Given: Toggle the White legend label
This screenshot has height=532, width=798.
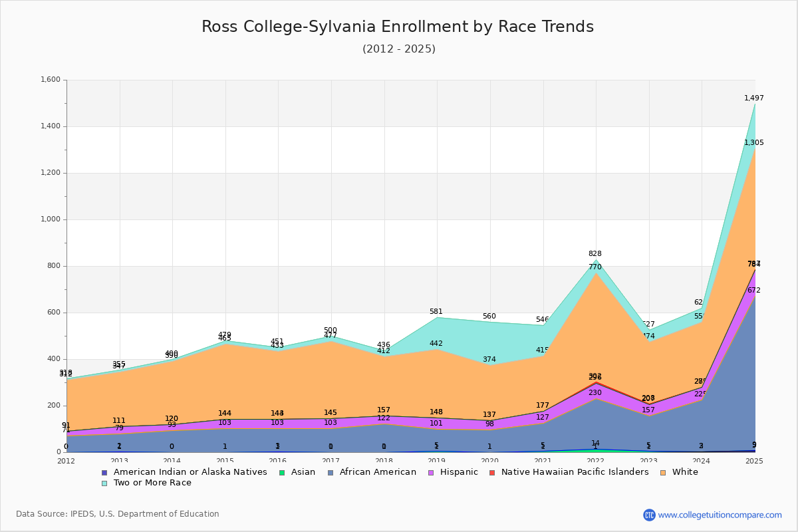Looking at the screenshot, I should point(686,472).
